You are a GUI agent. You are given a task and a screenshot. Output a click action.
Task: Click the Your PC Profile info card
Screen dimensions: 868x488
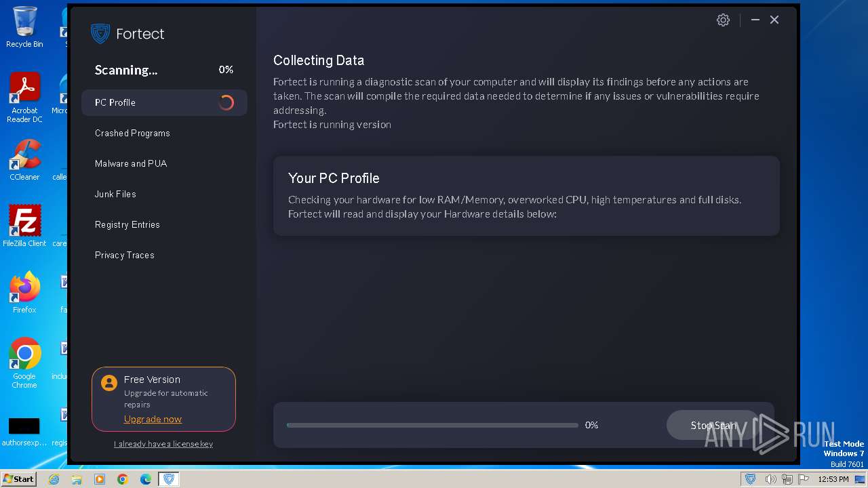click(x=526, y=196)
